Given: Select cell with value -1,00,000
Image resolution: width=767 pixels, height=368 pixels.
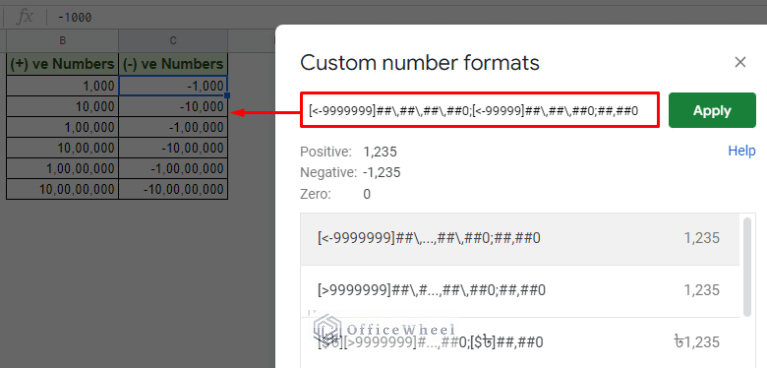Looking at the screenshot, I should [x=173, y=127].
